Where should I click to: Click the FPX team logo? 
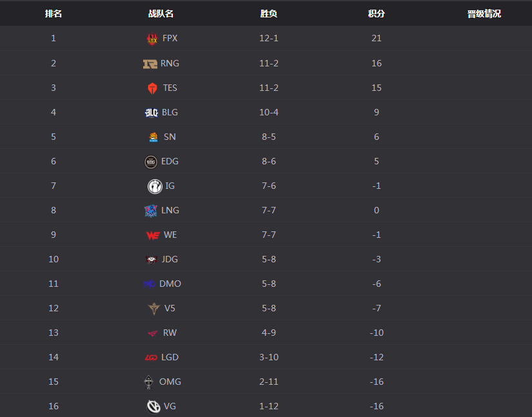coord(152,39)
